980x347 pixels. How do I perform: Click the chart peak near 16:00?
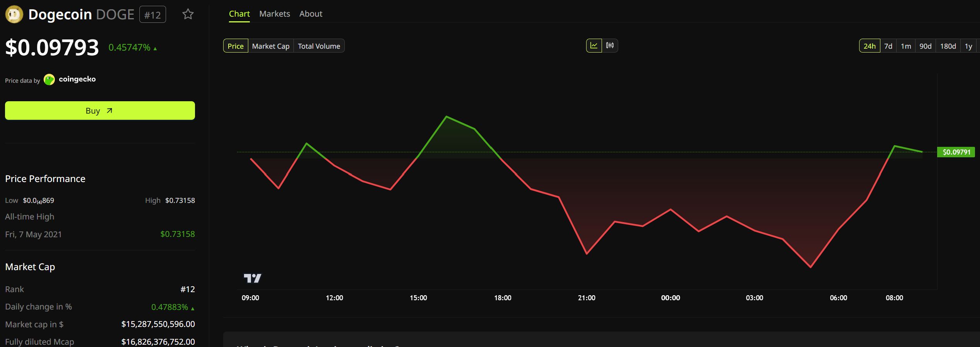(446, 116)
